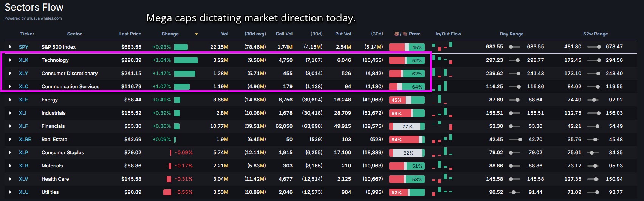Click XLB 52w range slider
The image size is (644, 201).
pos(594,166)
